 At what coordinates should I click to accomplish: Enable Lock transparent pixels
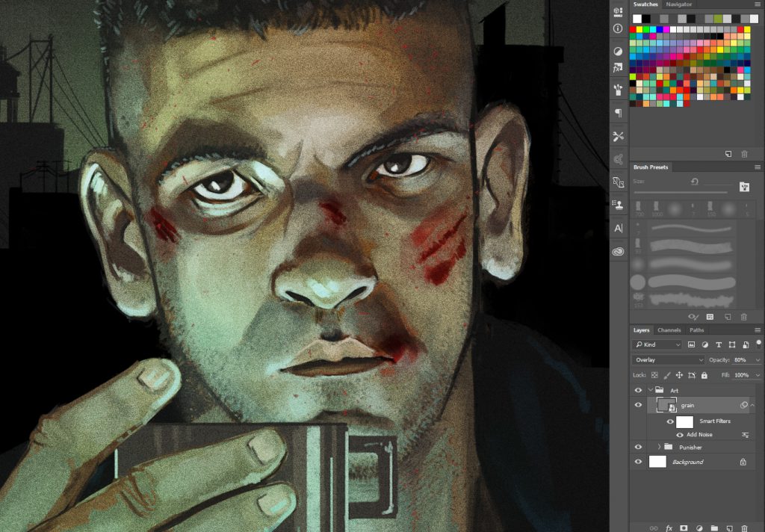[x=654, y=374]
